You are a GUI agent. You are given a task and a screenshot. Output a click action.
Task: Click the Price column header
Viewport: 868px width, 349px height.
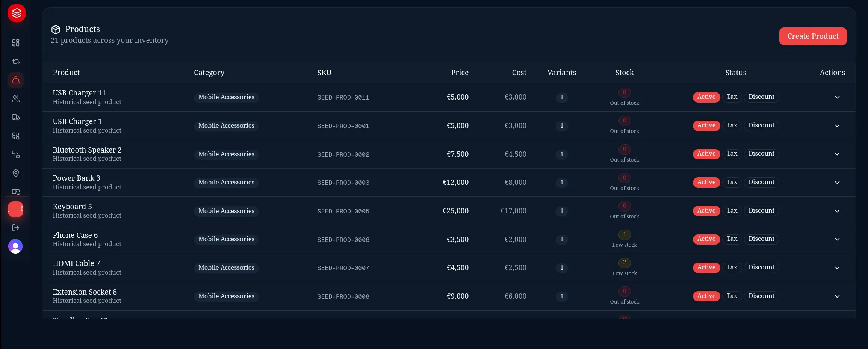click(460, 73)
